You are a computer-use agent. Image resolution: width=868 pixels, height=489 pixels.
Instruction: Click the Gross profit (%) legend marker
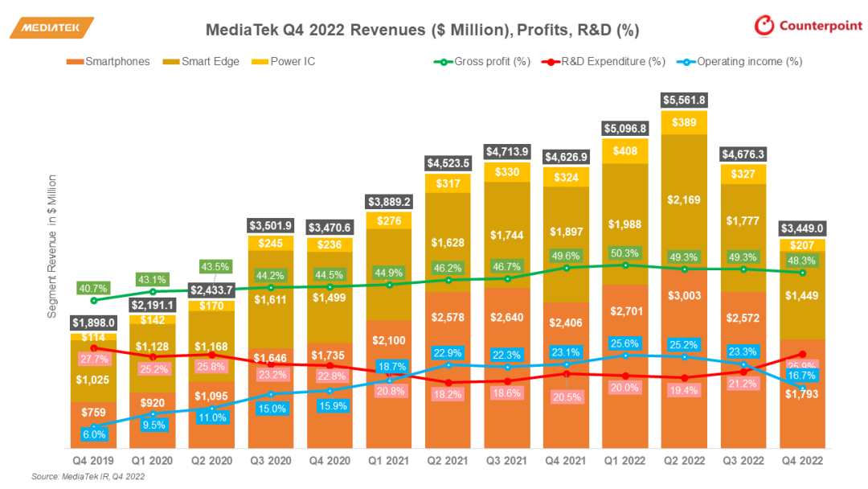click(443, 62)
